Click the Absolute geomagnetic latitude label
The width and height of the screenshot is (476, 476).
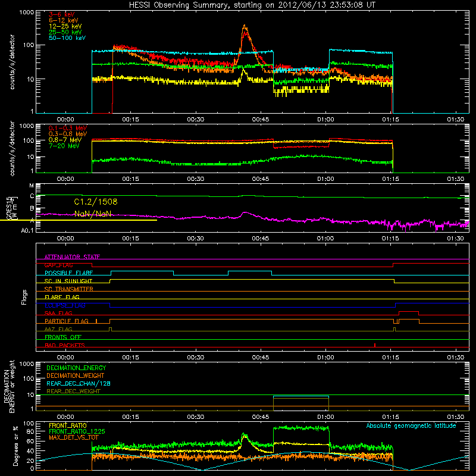point(411,425)
